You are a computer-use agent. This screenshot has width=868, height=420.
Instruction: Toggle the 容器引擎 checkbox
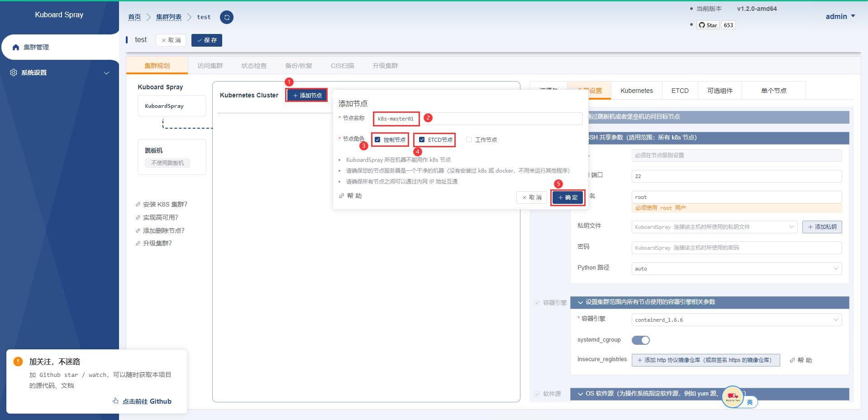(x=537, y=303)
